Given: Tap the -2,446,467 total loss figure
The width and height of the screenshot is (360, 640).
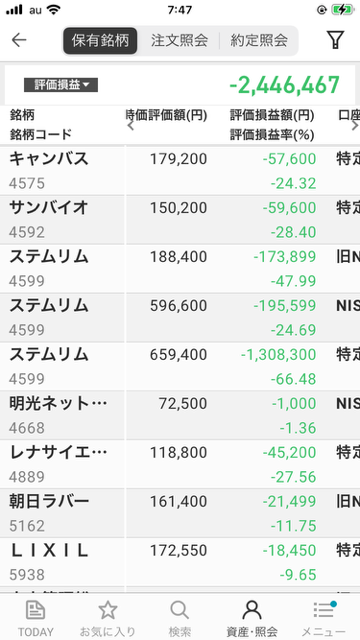Looking at the screenshot, I should click(x=284, y=85).
